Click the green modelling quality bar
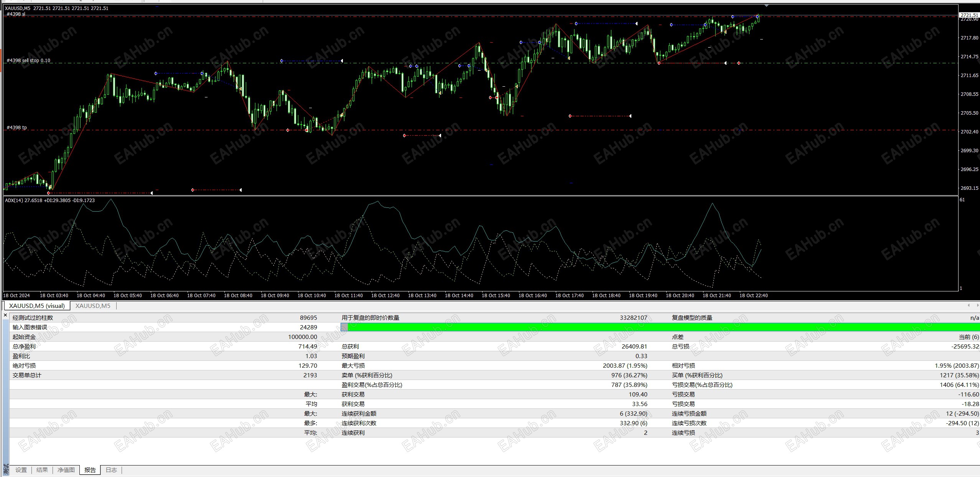Viewport: 980px width, 477px height. 660,327
